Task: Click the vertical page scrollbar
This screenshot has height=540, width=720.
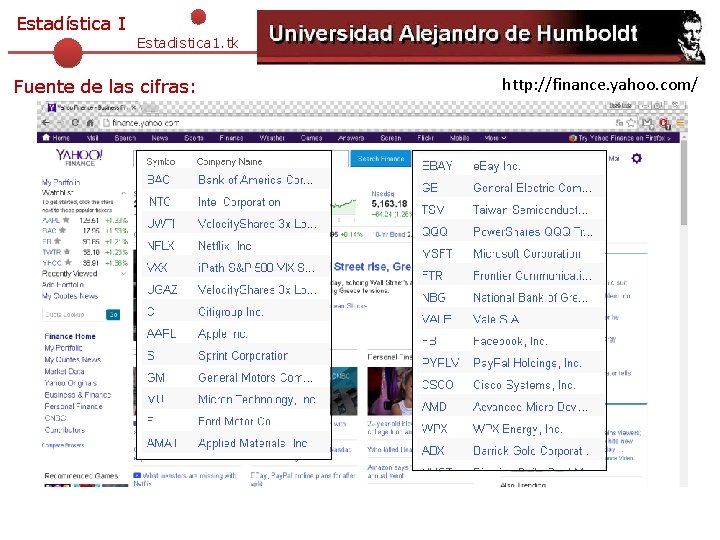Action: (684, 184)
